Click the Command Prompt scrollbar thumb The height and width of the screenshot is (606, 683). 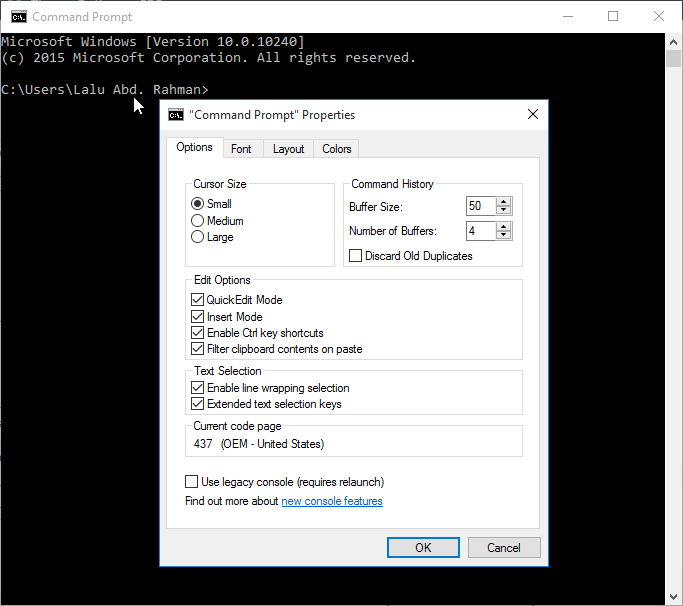pos(673,58)
